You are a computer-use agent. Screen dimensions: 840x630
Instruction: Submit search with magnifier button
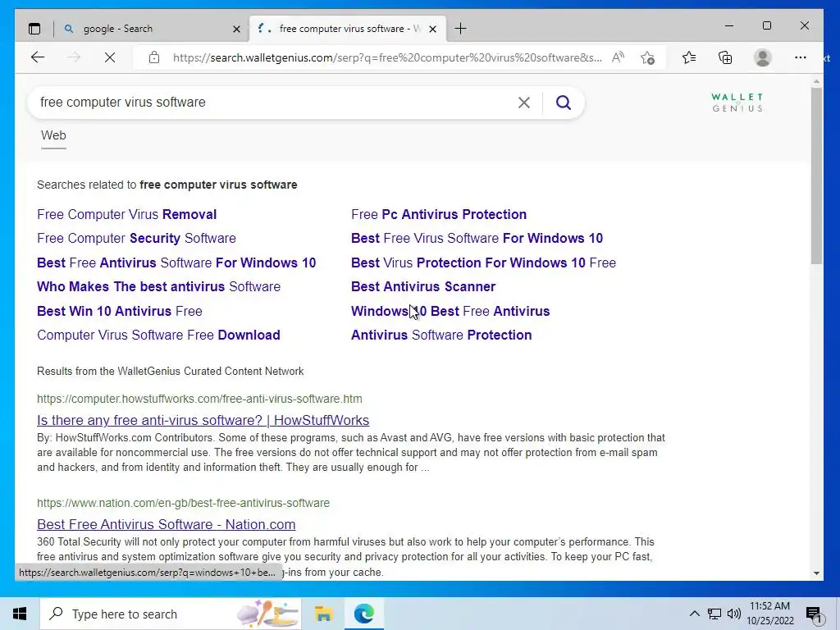click(x=563, y=103)
